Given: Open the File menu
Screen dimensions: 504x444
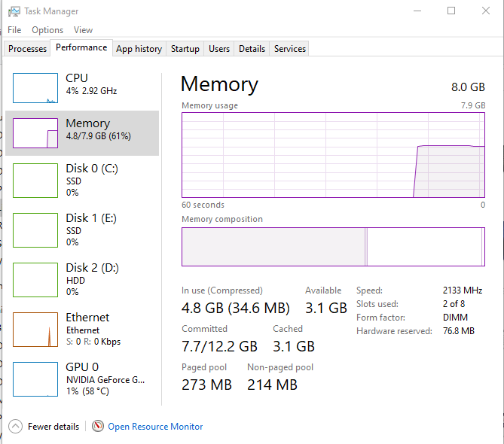Looking at the screenshot, I should tap(14, 30).
